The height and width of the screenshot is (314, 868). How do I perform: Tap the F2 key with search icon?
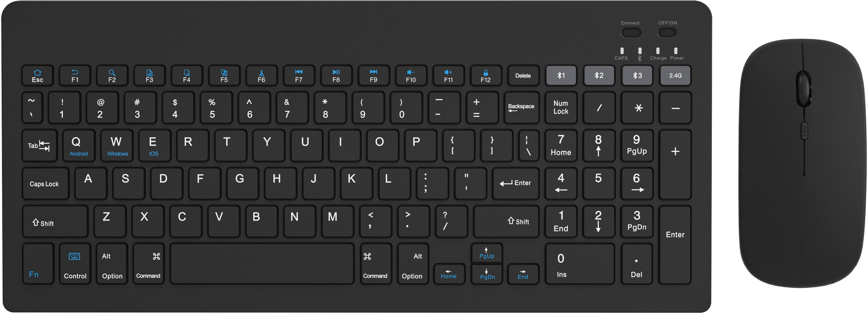[x=112, y=76]
